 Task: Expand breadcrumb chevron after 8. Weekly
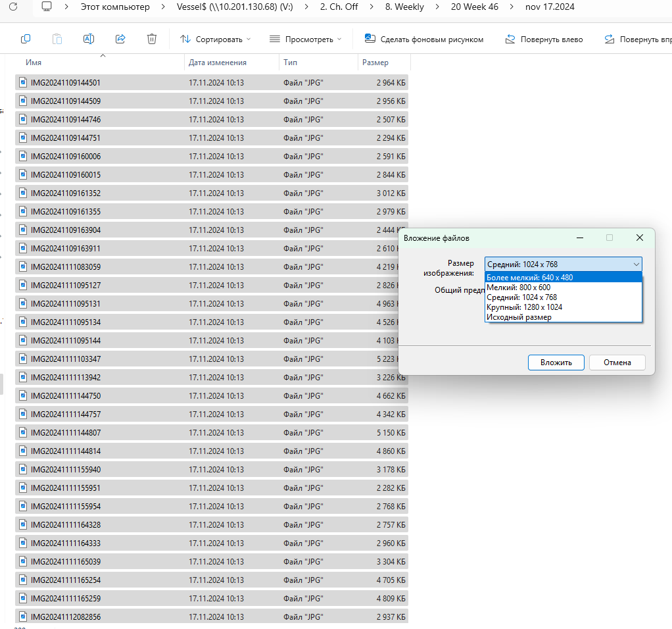pos(437,7)
